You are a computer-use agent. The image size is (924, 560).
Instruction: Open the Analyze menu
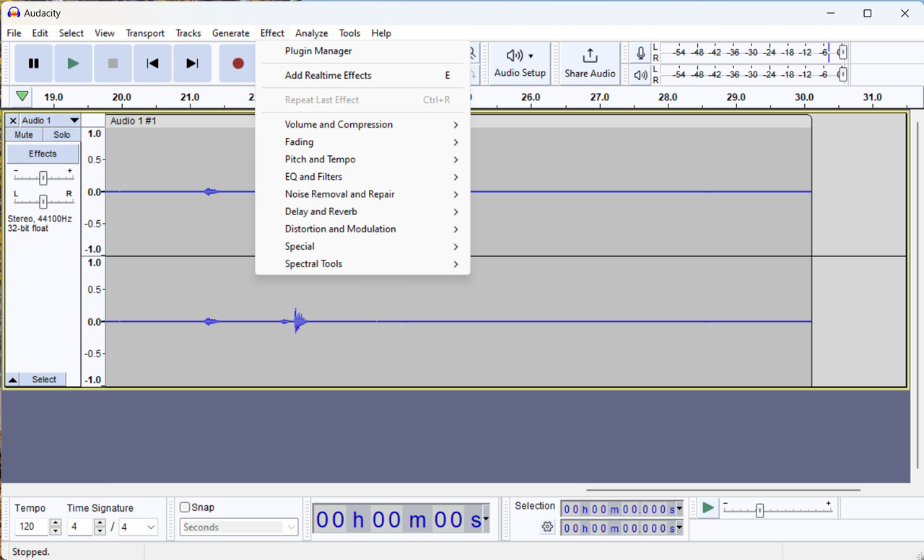click(x=311, y=32)
